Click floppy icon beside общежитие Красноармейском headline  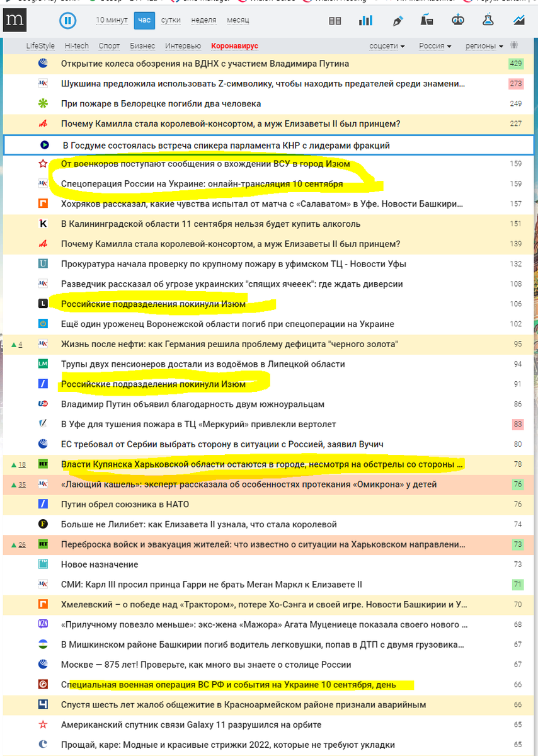pos(43,704)
